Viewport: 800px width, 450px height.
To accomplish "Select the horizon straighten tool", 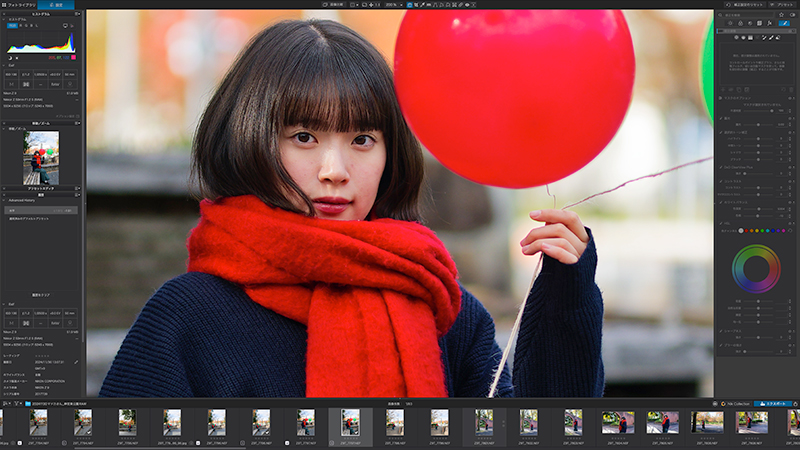I will (429, 5).
